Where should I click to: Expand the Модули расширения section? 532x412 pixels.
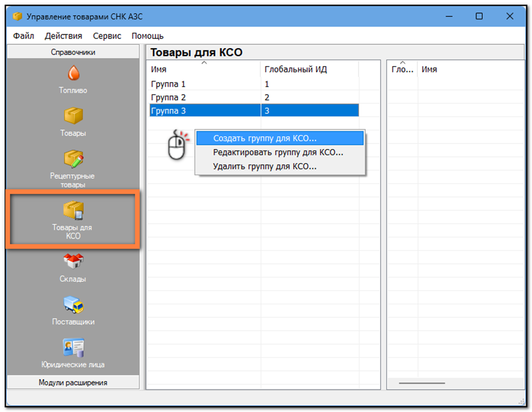(x=73, y=382)
